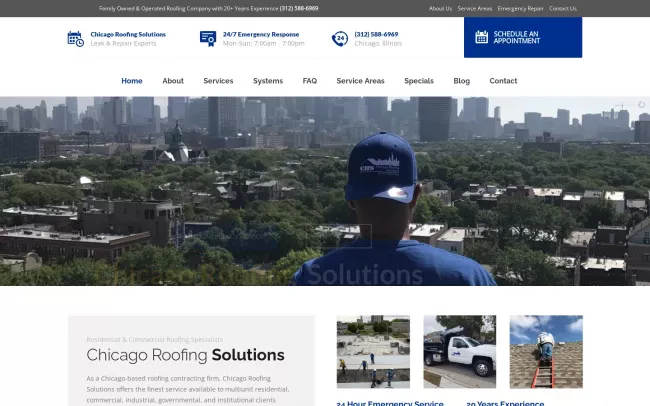Open the flat roof workers thumbnail

373,352
